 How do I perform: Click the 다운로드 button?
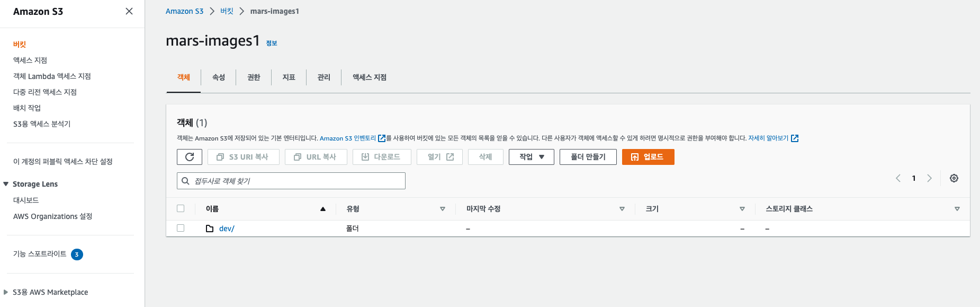click(x=382, y=157)
